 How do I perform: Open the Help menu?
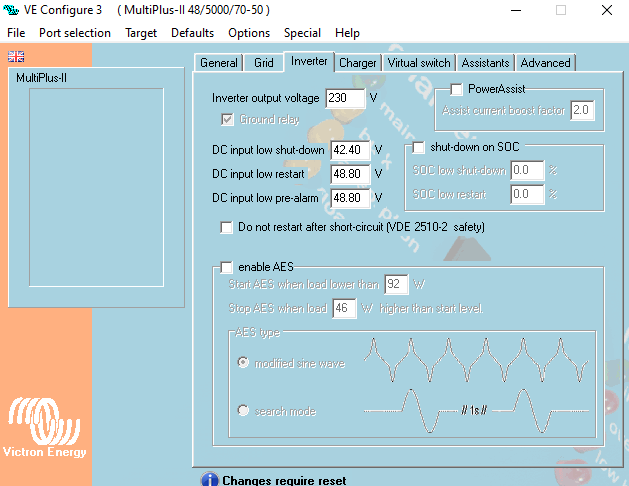[x=347, y=33]
